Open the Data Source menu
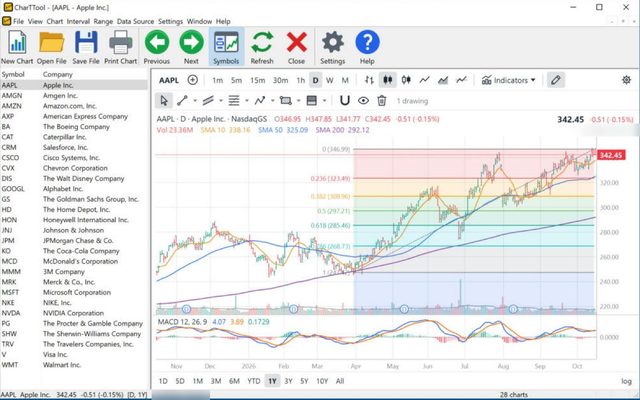640x400 pixels. 136,21
